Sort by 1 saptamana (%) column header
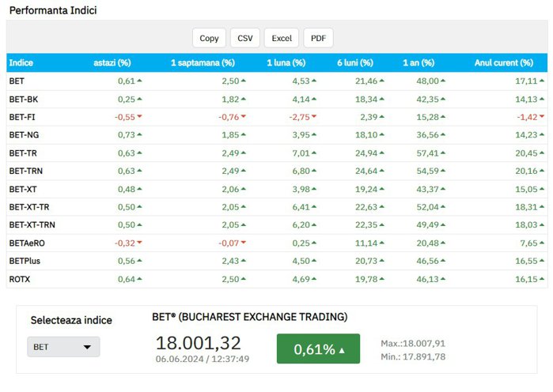Screen dimensions: 553x392 coord(203,62)
